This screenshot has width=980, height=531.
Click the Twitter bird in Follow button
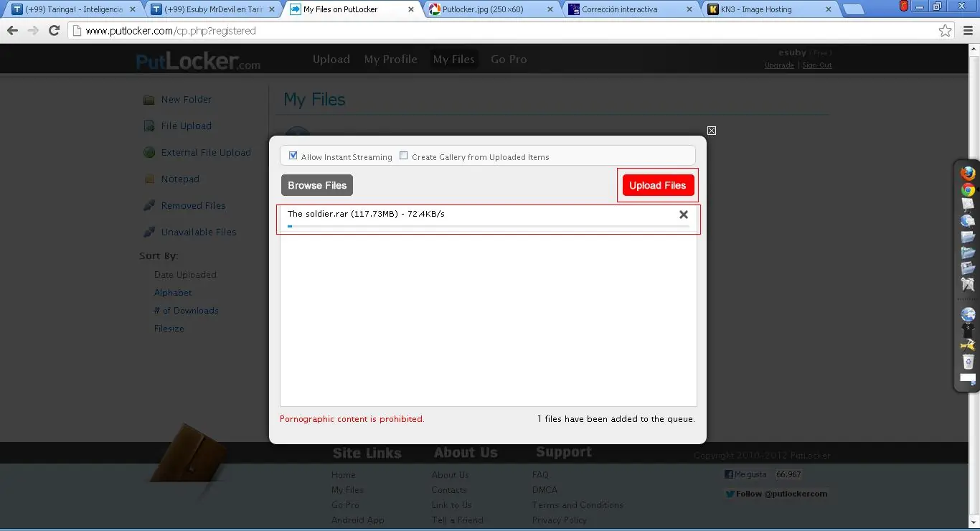730,494
